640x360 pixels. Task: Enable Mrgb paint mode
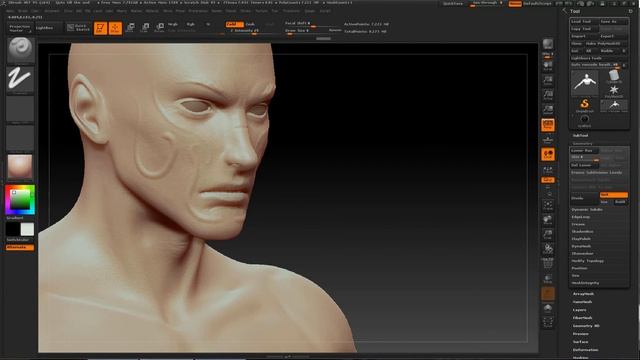[x=173, y=24]
